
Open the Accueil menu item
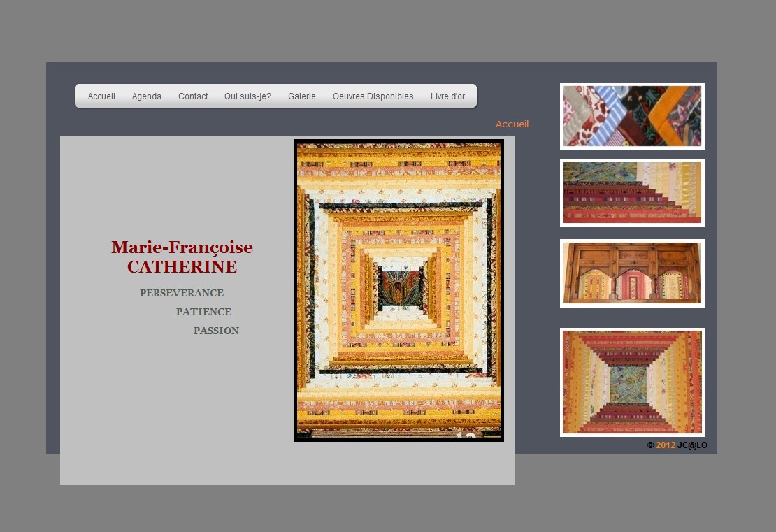(x=101, y=96)
